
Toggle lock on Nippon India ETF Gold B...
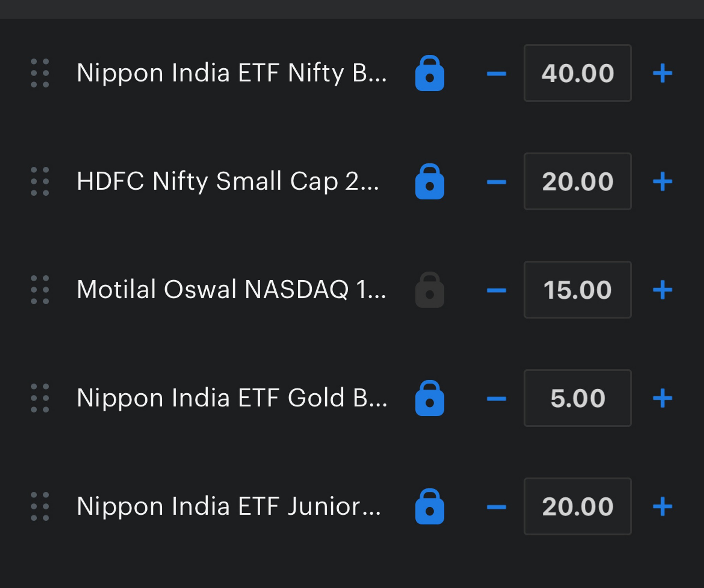[x=430, y=398]
